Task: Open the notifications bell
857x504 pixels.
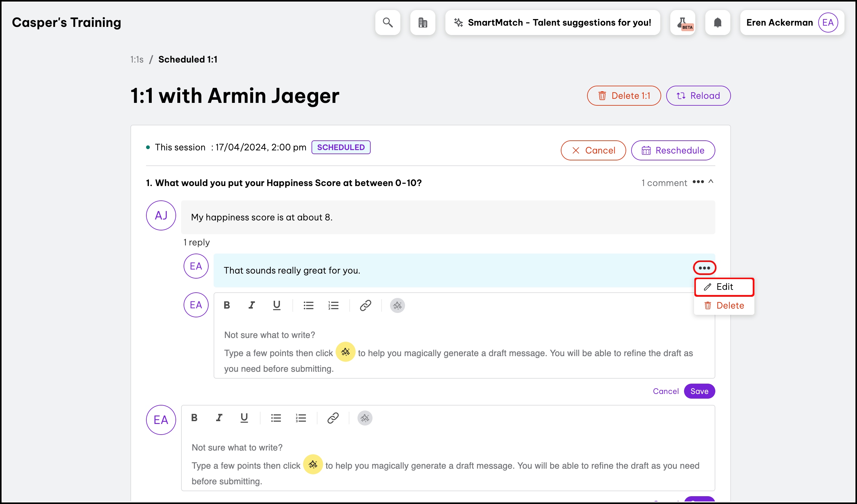Action: 718,23
